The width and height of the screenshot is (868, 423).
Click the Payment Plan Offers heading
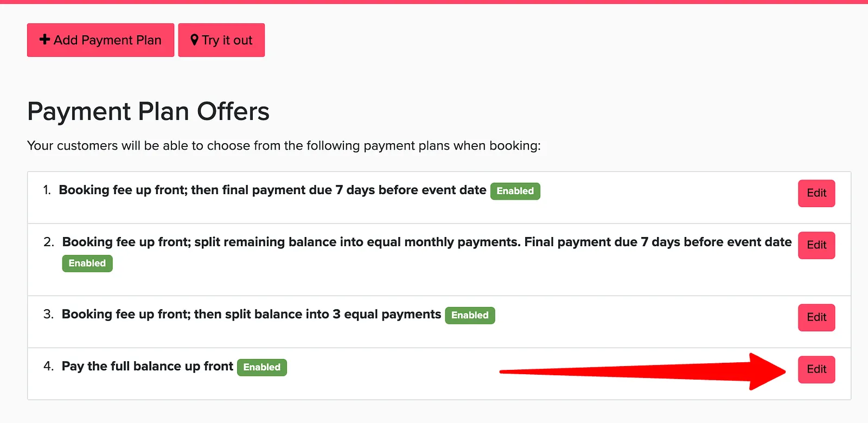coord(148,111)
